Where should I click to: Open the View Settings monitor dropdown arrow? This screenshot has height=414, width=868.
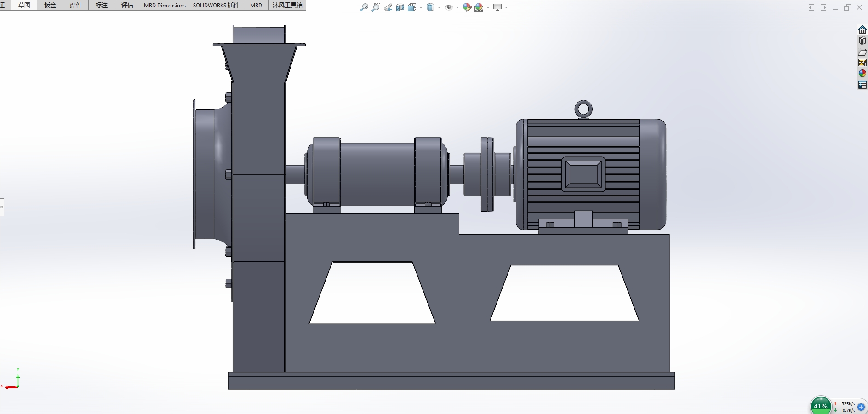tap(506, 7)
